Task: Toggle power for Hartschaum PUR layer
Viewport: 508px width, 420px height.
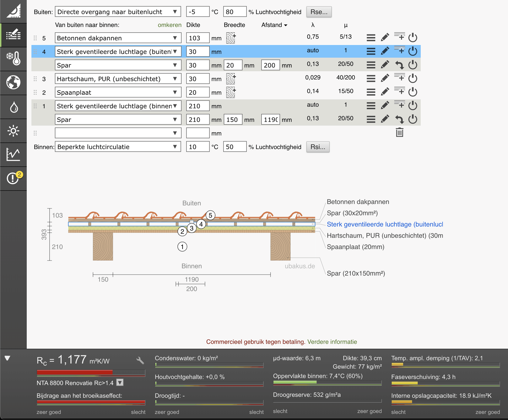Action: 413,78
